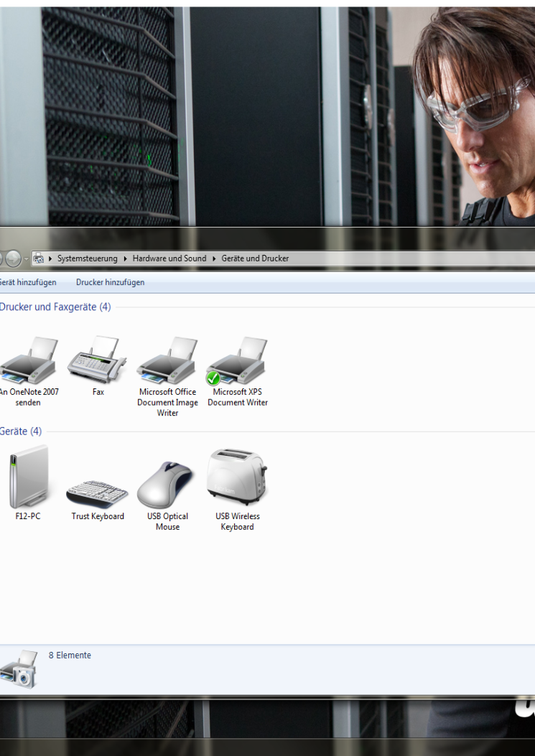Select the An OneNote 2007 senden printer

pos(29,361)
